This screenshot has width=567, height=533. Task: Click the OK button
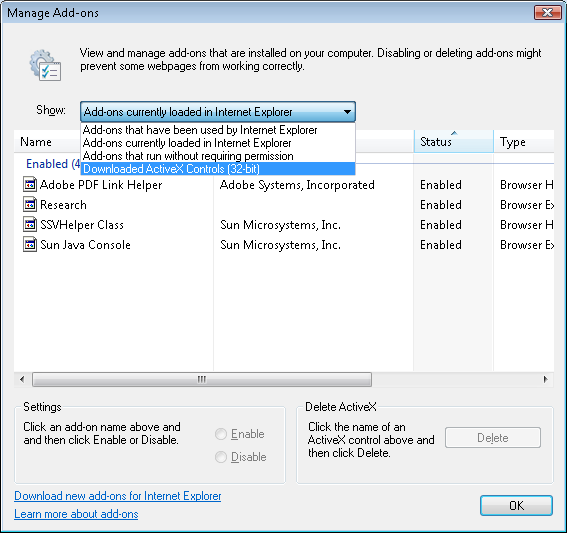click(516, 506)
